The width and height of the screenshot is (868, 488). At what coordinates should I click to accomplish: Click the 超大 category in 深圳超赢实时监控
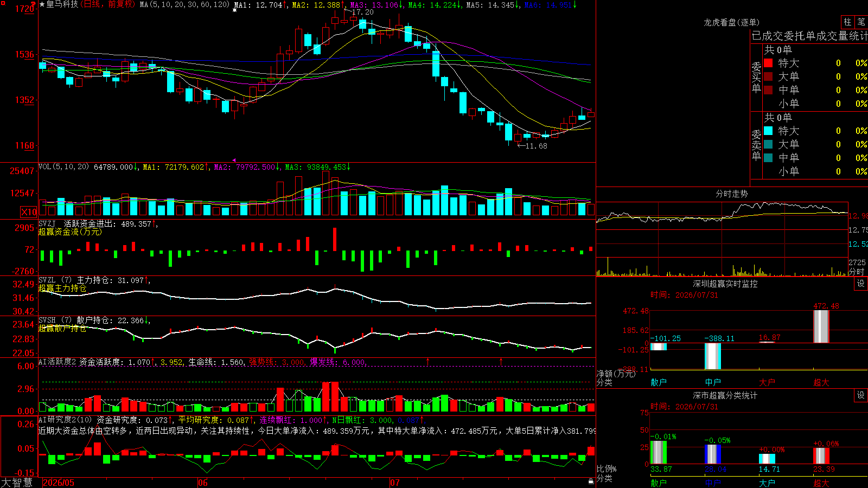pyautogui.click(x=821, y=382)
